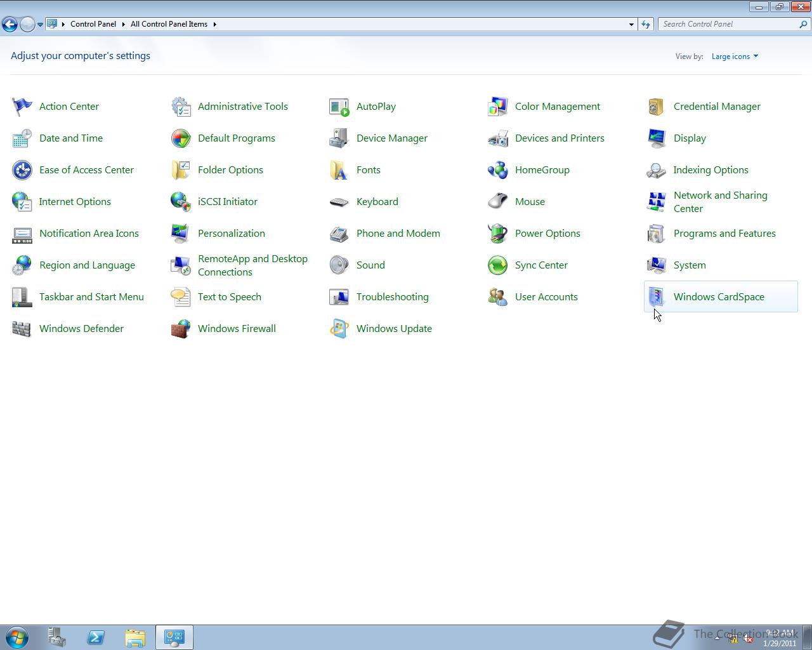812x650 pixels.
Task: Open the Troubleshooting icon
Action: pyautogui.click(x=339, y=297)
